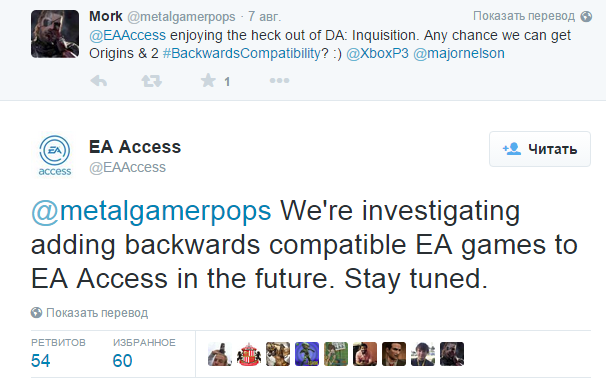Show translation under the EA Access tweet

pyautogui.click(x=97, y=312)
